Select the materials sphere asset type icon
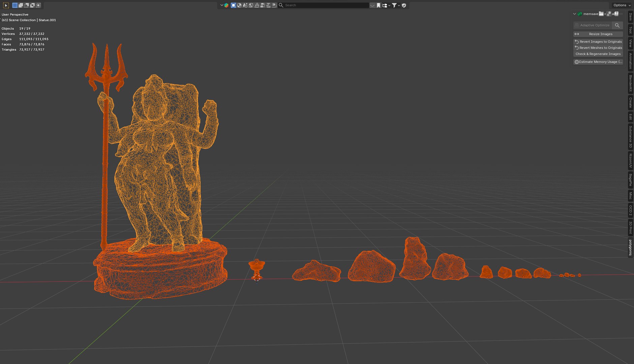634x364 pixels. (239, 5)
